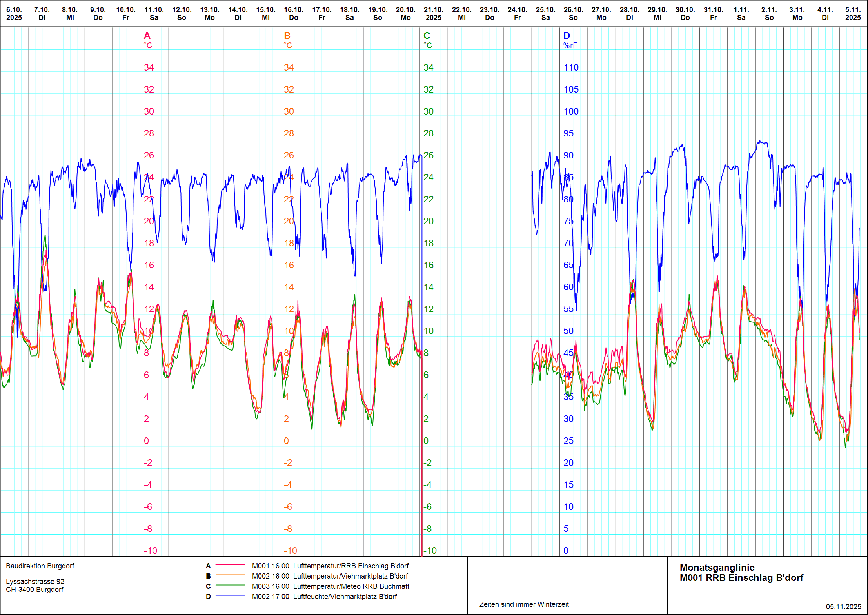The width and height of the screenshot is (868, 615).
Task: Click the 13.10. Mo date header
Action: tap(210, 14)
